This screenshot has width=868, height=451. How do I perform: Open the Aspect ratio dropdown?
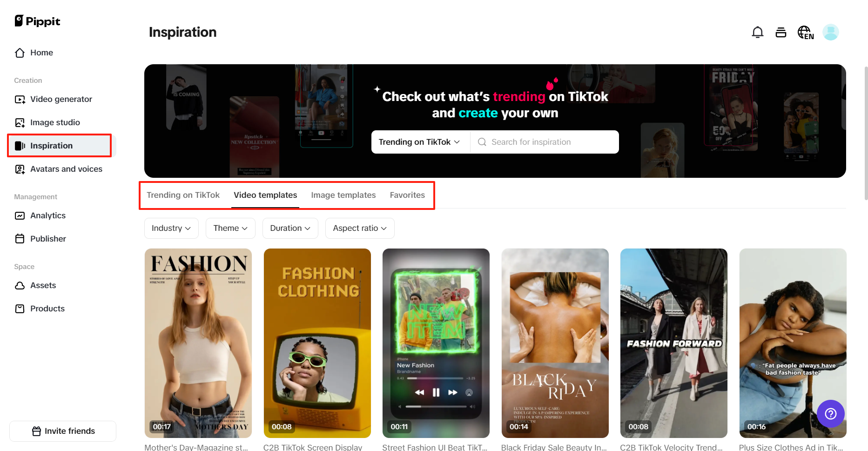359,228
